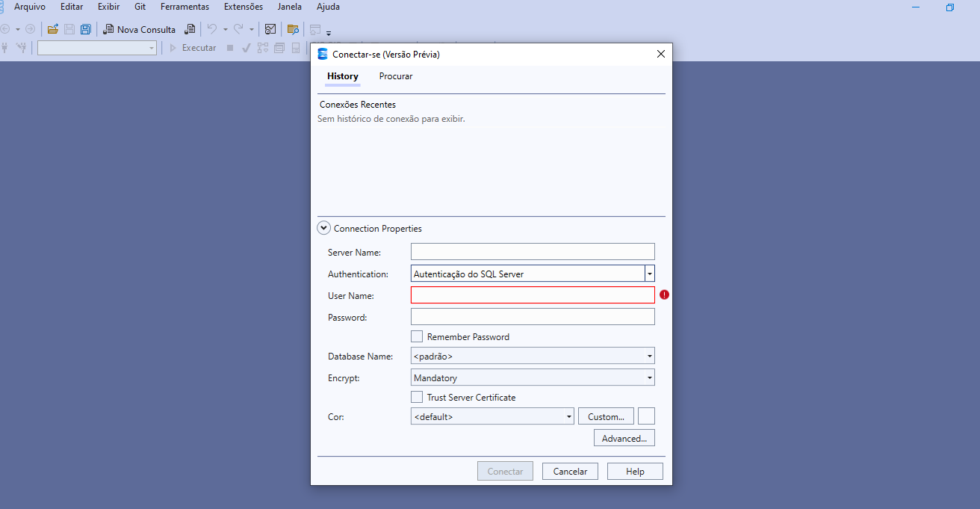Image resolution: width=980 pixels, height=509 pixels.
Task: Click the Undo arrow icon
Action: [x=212, y=29]
